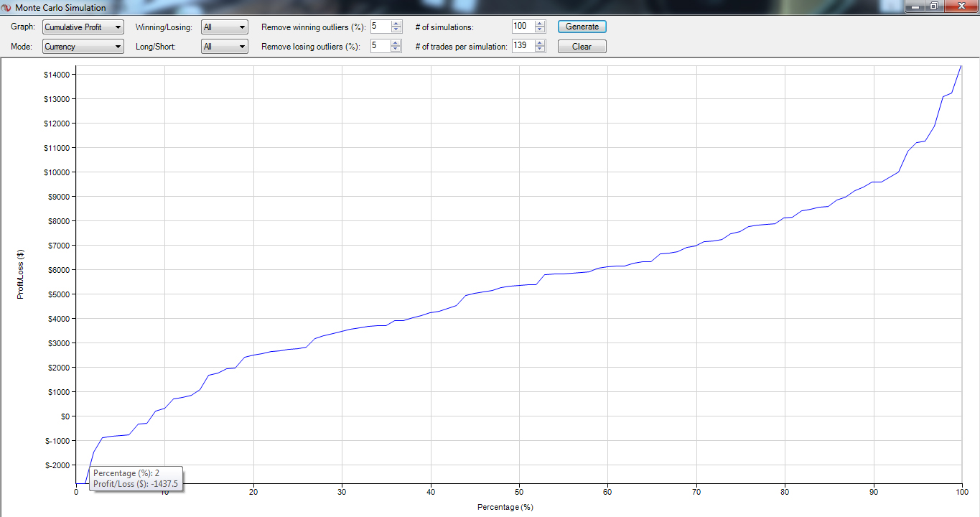Viewport: 980px width, 517px height.
Task: Click the $14000 y-axis label
Action: point(56,75)
